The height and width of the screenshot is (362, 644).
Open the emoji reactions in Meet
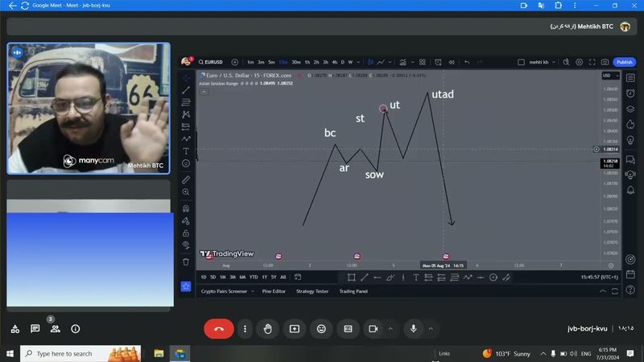321,328
